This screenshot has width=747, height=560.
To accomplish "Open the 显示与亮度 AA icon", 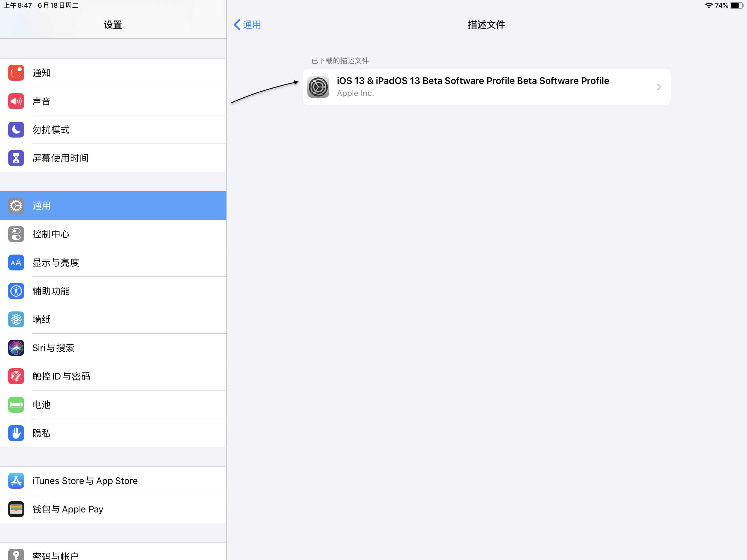I will [16, 262].
